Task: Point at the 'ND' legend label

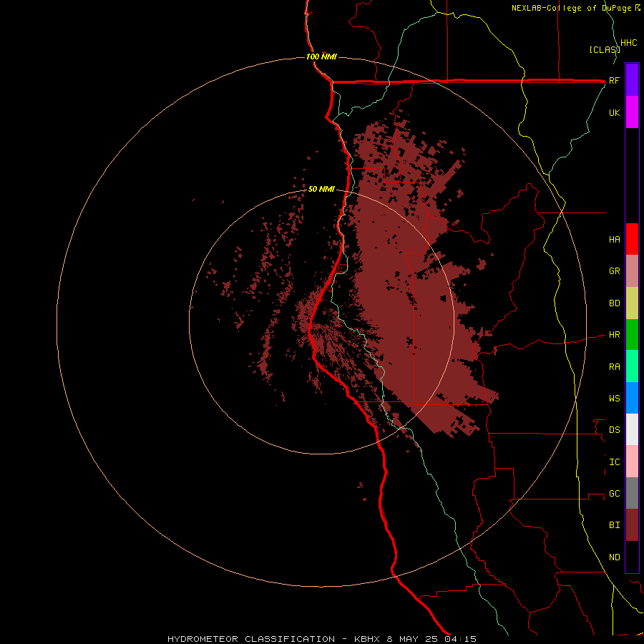Action: (x=614, y=557)
